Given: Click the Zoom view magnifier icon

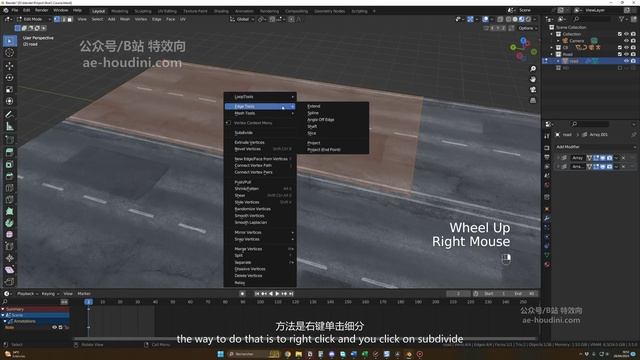Looking at the screenshot, I should pos(533,69).
